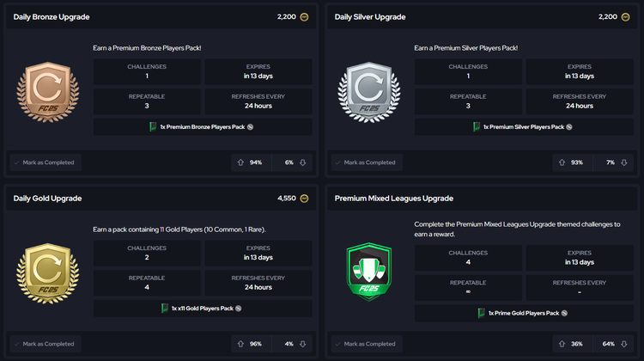Click the Premium Mixed Leagues Upgrade badge

[x=368, y=268]
